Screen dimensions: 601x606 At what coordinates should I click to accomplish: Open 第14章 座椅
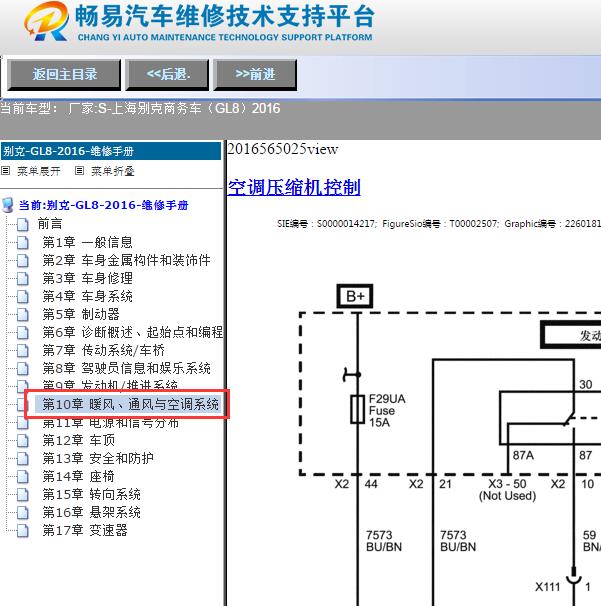click(x=79, y=476)
